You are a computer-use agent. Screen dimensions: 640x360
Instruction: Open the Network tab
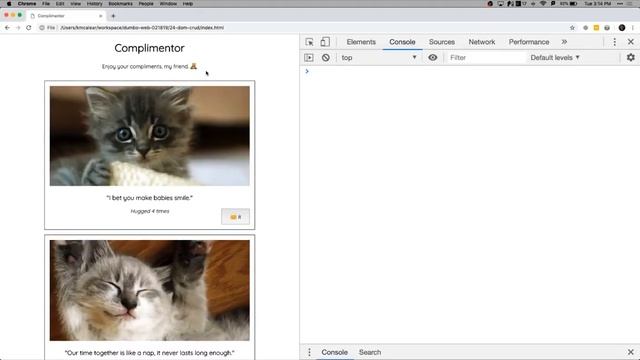(482, 42)
